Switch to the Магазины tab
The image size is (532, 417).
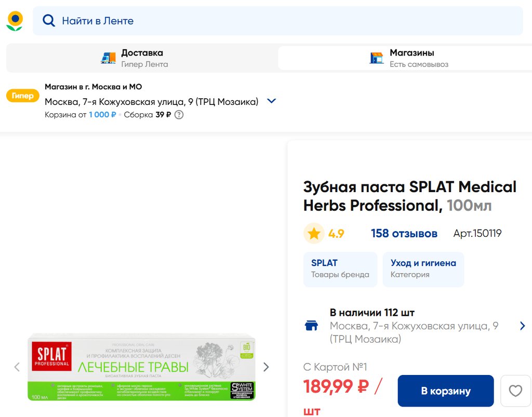click(405, 58)
